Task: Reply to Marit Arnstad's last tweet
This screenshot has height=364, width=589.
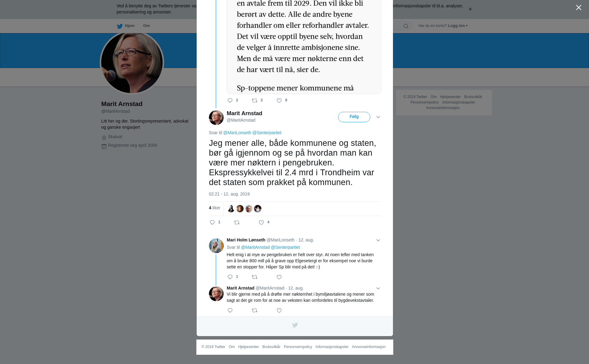Action: 230,310
